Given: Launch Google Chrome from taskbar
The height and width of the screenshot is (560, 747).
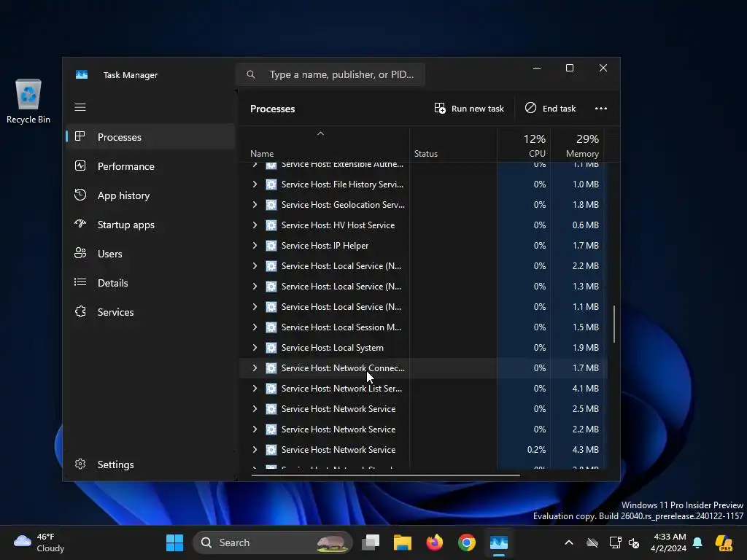Looking at the screenshot, I should [467, 542].
